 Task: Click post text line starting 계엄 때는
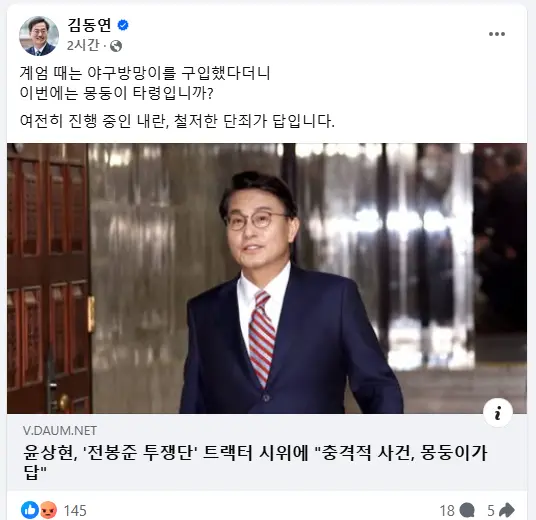click(145, 73)
